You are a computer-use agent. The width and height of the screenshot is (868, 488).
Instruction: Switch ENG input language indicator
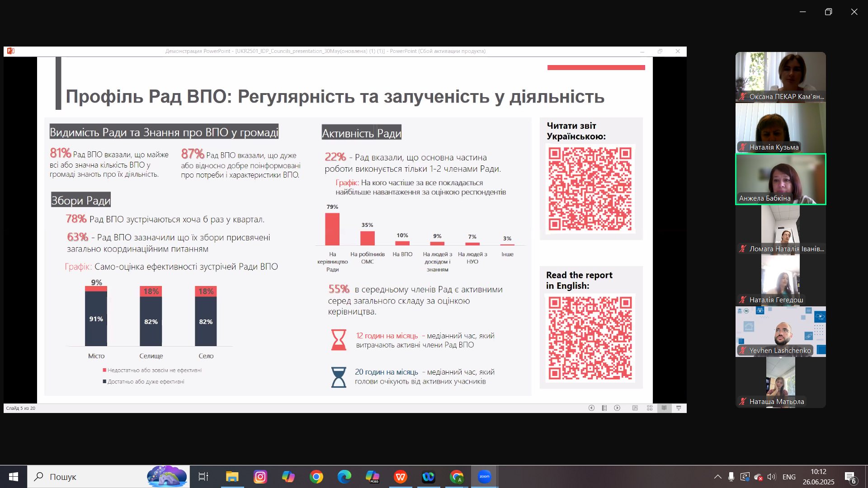[x=789, y=477]
